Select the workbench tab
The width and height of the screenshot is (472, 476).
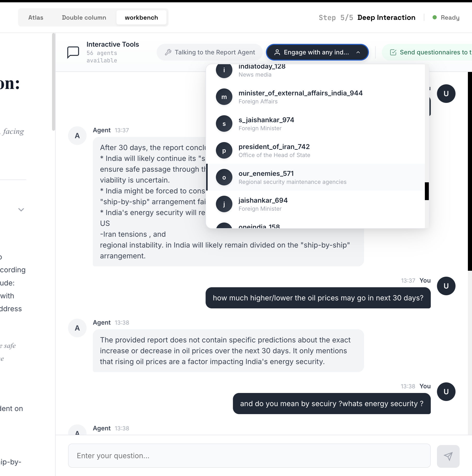[x=141, y=17]
